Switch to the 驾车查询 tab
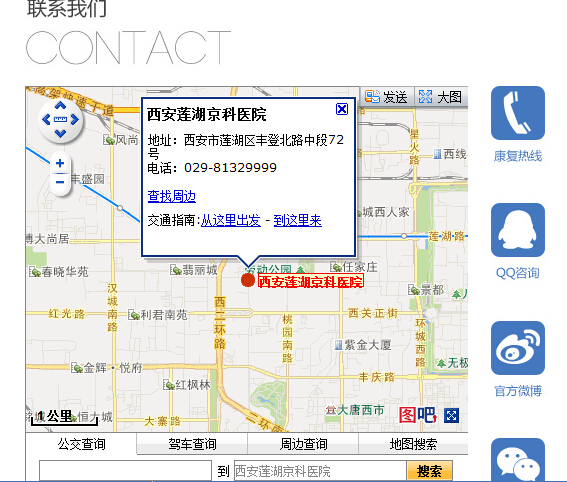 pyautogui.click(x=192, y=444)
